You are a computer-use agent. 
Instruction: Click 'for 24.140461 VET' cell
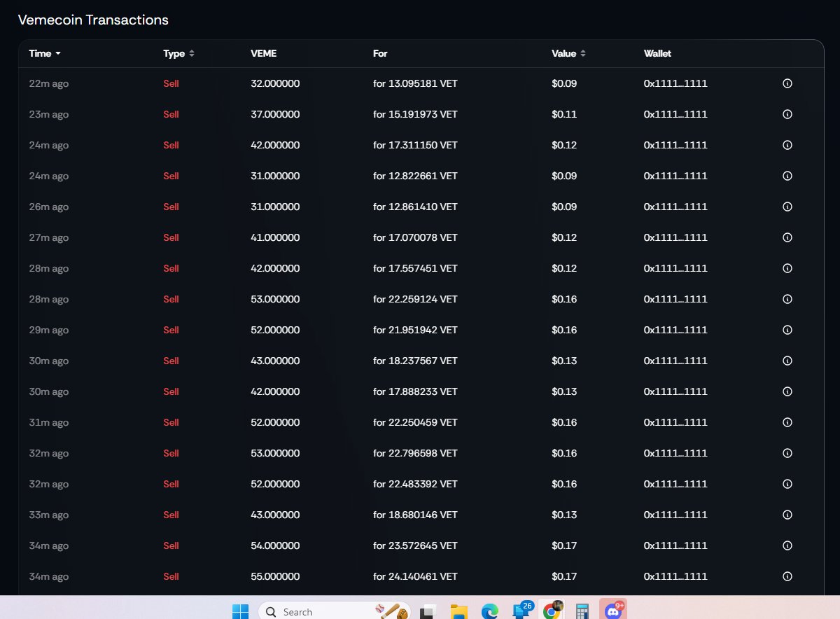[x=415, y=577]
